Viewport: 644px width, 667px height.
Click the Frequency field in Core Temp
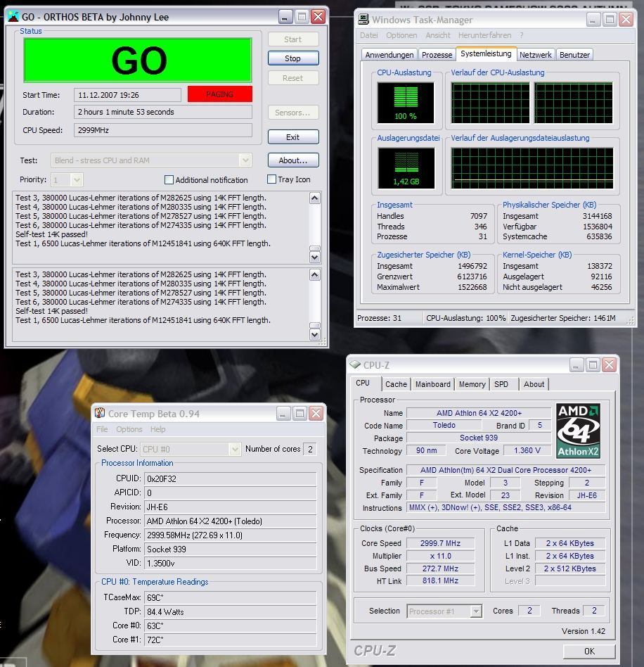click(231, 535)
